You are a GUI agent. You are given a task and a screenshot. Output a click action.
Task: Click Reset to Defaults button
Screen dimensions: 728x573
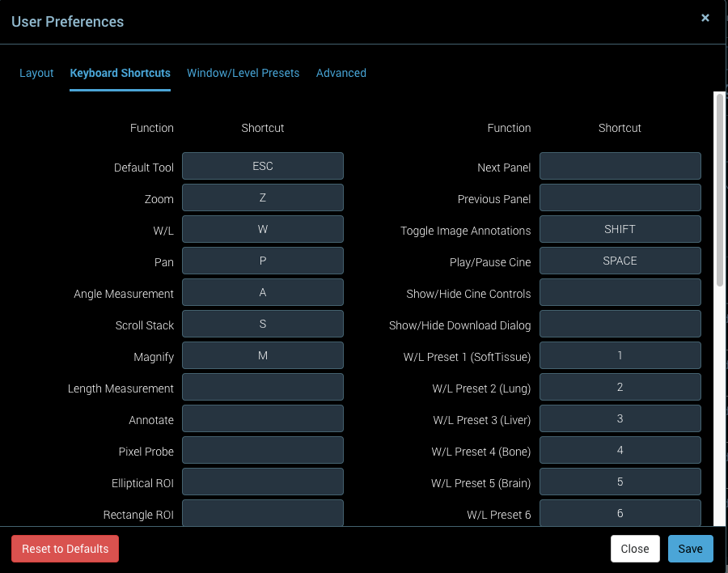pyautogui.click(x=65, y=549)
